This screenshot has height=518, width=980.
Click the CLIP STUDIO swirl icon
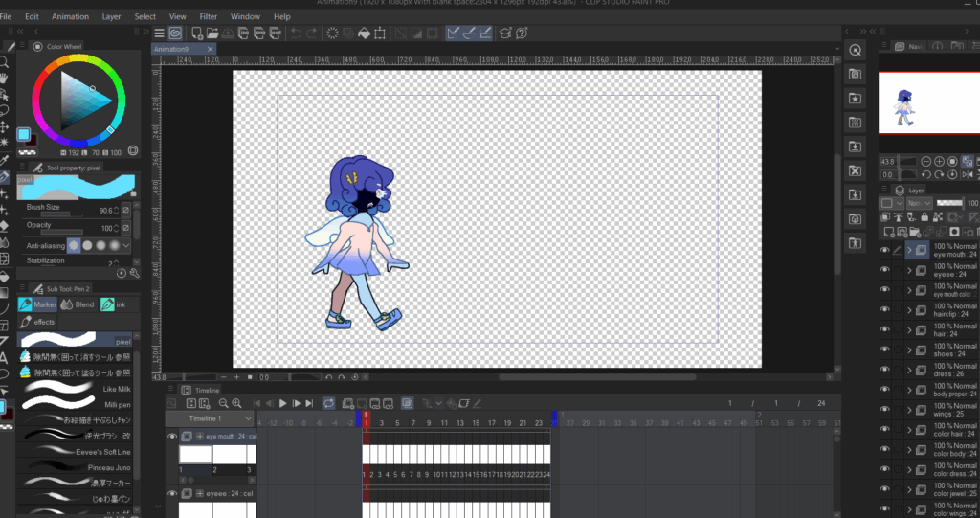coord(175,34)
